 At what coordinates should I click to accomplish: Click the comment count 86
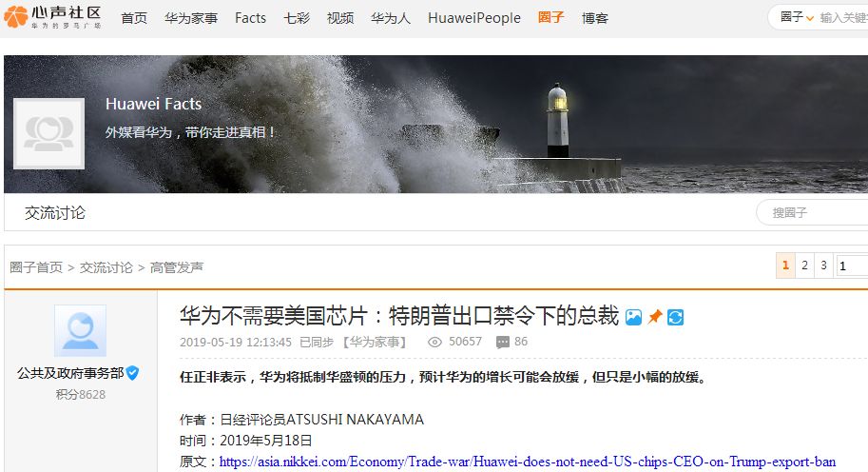pyautogui.click(x=521, y=342)
